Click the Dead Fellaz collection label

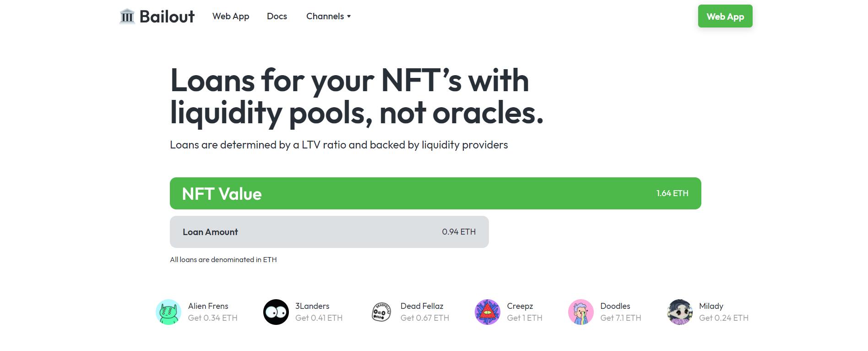[x=422, y=306]
